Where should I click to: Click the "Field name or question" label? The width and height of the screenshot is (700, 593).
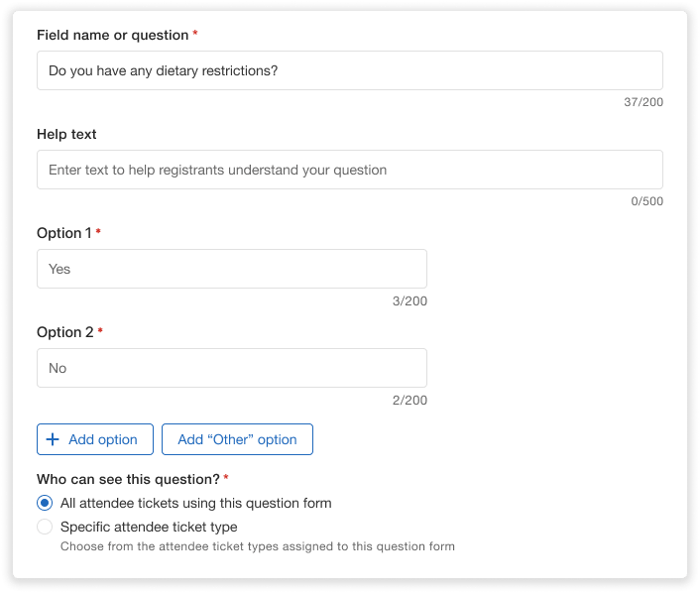(x=112, y=35)
